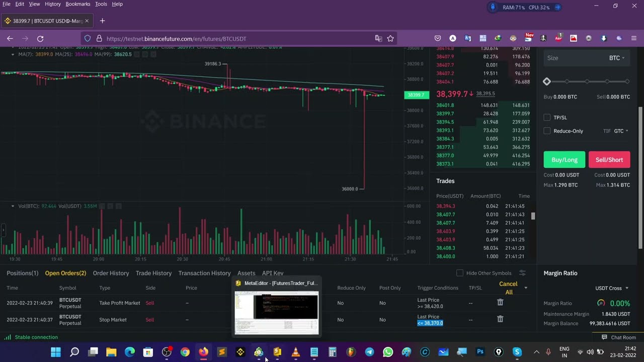Open the VLC player from the taskbar
644x362 pixels.
[296, 352]
